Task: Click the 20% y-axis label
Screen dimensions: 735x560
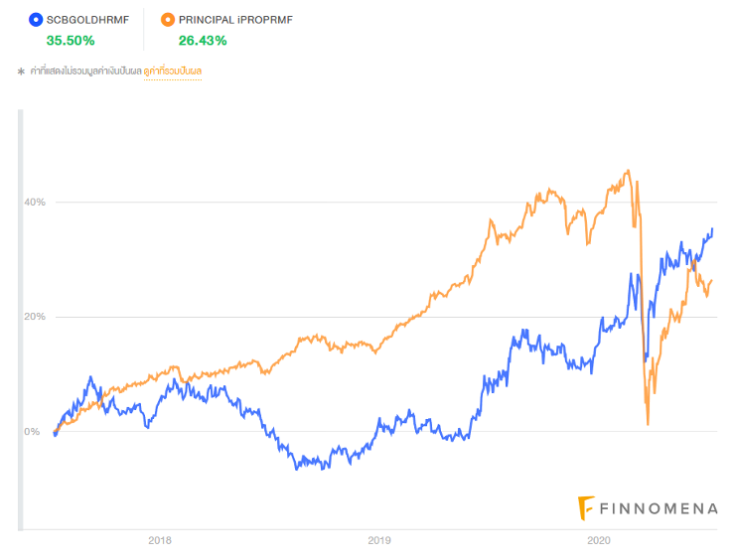Action: (36, 318)
